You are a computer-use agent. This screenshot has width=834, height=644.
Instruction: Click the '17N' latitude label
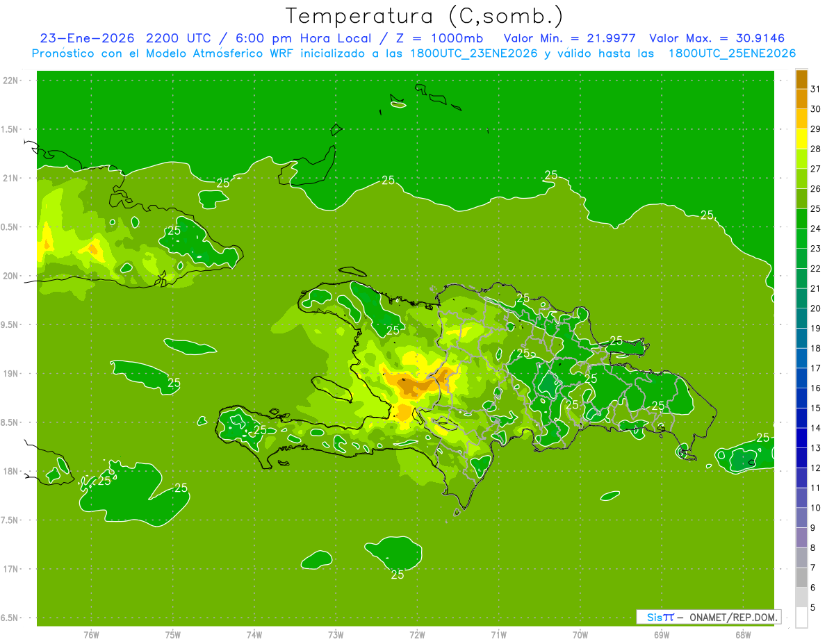(11, 569)
